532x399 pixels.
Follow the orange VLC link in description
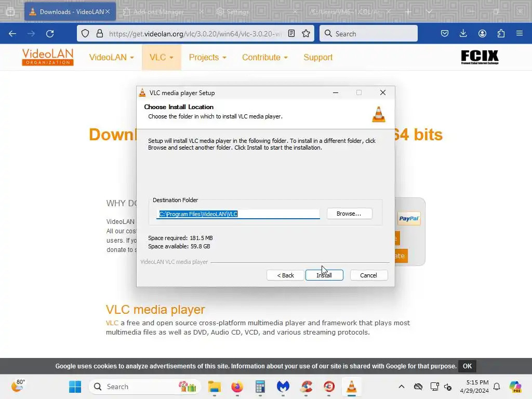[x=112, y=323]
